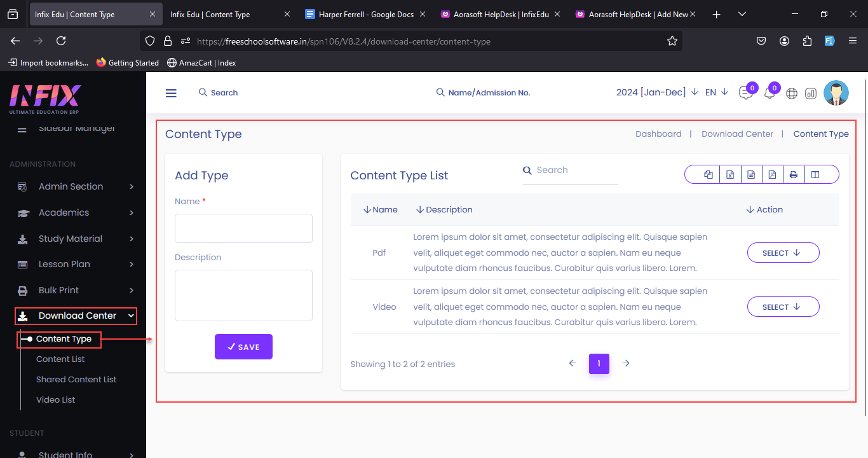This screenshot has height=458, width=868.
Task: Open academic year 2024 [Jan-Dec] dropdown
Action: 657,92
